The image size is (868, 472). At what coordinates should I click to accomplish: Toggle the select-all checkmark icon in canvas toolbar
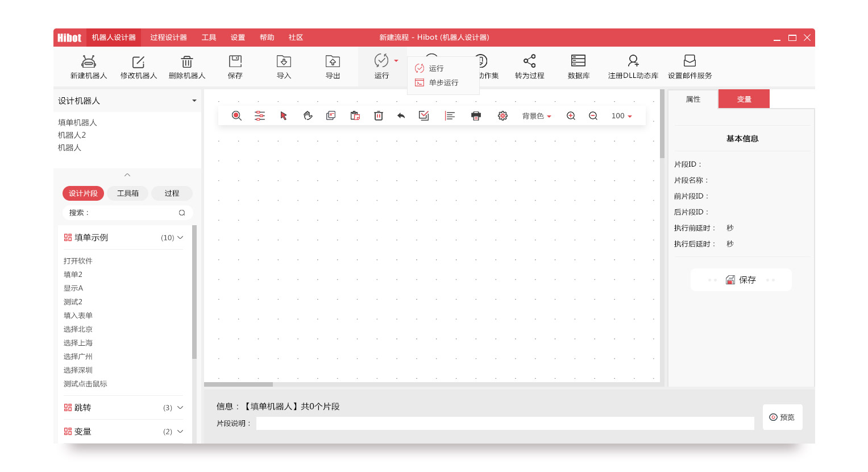click(424, 116)
